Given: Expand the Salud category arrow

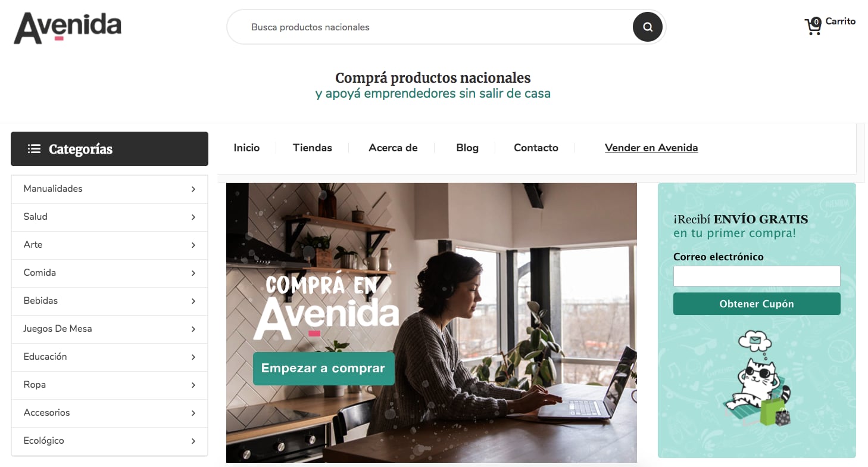Looking at the screenshot, I should pos(193,217).
